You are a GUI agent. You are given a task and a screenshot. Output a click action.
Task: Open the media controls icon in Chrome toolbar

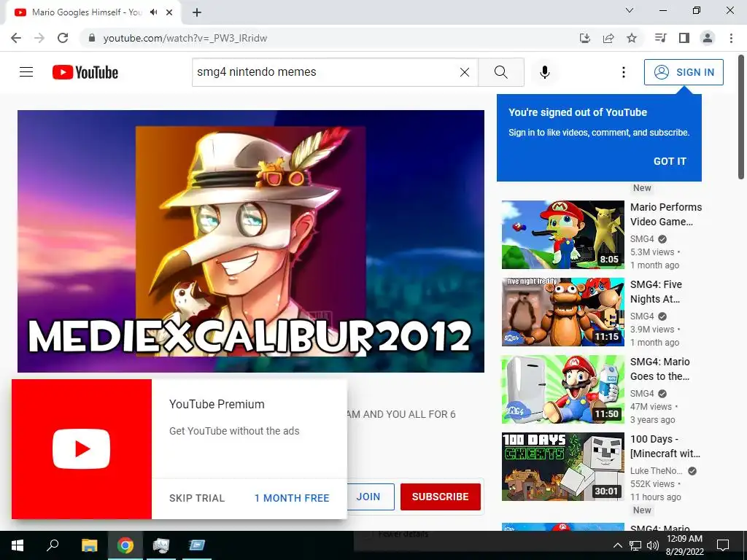point(660,38)
